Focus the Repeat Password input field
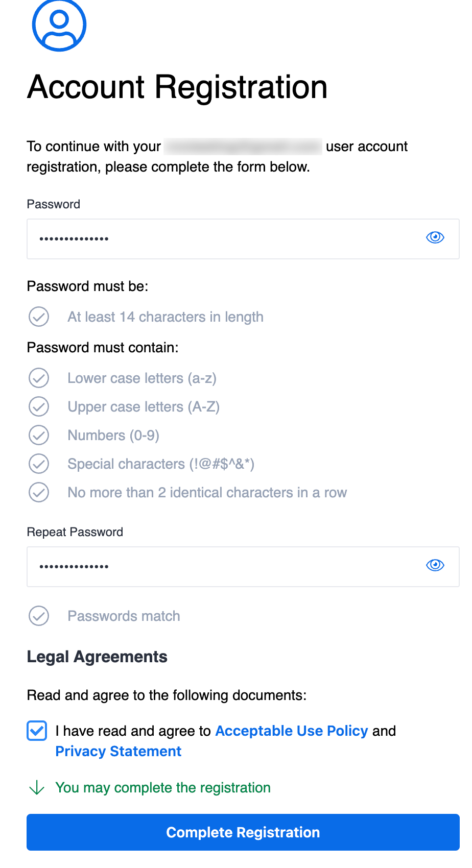Screen dimensions: 472x868 [x=243, y=567]
